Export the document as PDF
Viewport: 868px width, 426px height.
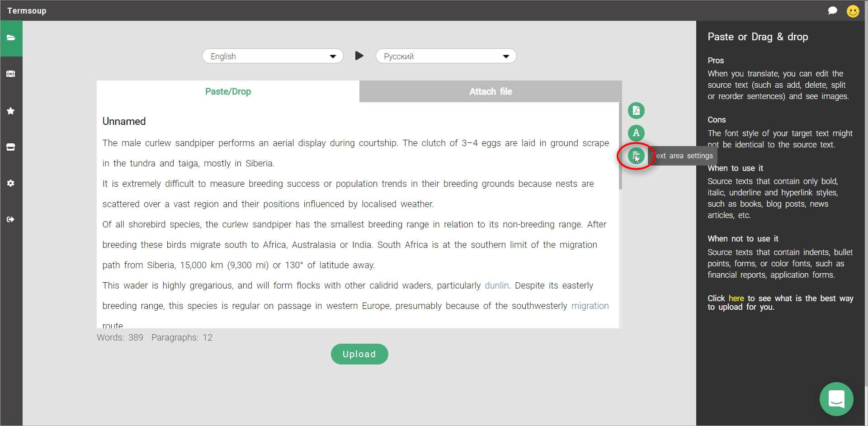pyautogui.click(x=636, y=110)
